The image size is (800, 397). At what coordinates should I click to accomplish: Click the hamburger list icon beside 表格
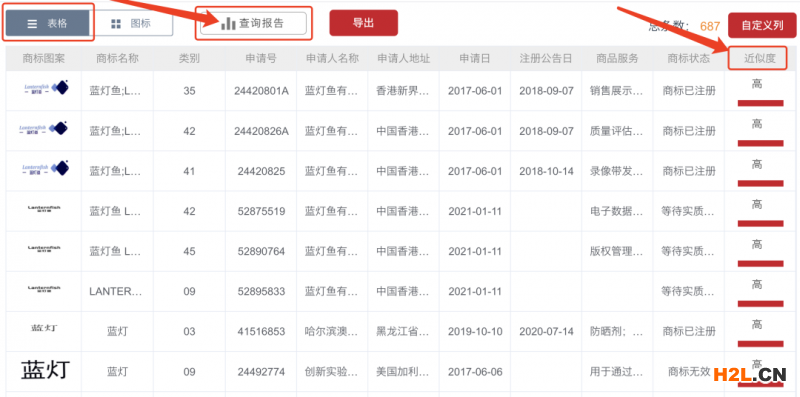(32, 24)
